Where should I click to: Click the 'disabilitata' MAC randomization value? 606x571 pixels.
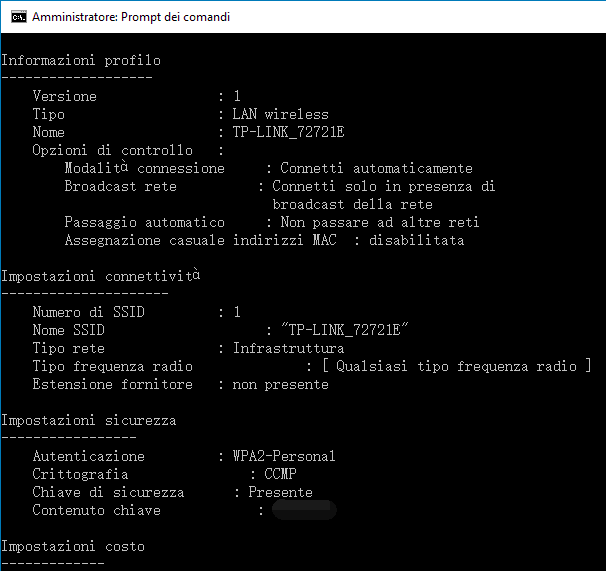click(416, 240)
